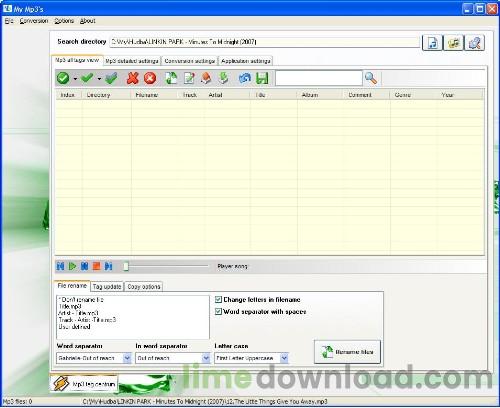
Task: Click the red circle stop icon
Action: [150, 78]
